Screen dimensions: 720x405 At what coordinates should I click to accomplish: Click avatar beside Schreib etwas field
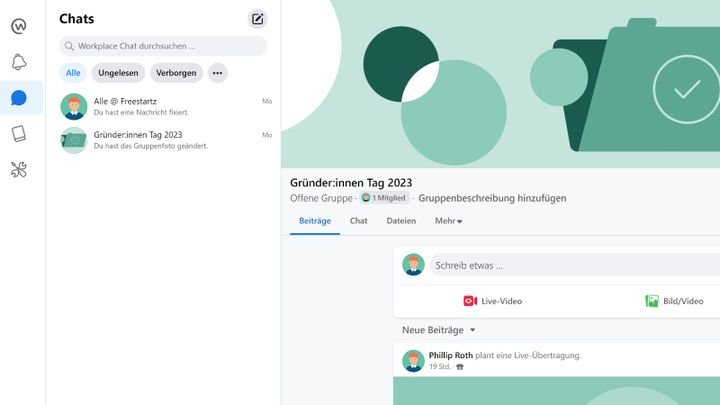point(413,265)
